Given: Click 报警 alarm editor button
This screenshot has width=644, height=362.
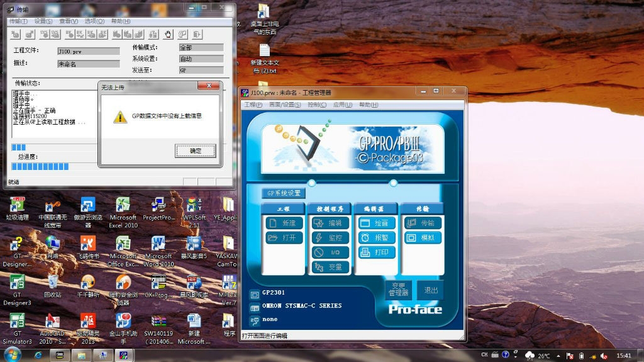Looking at the screenshot, I should (377, 238).
